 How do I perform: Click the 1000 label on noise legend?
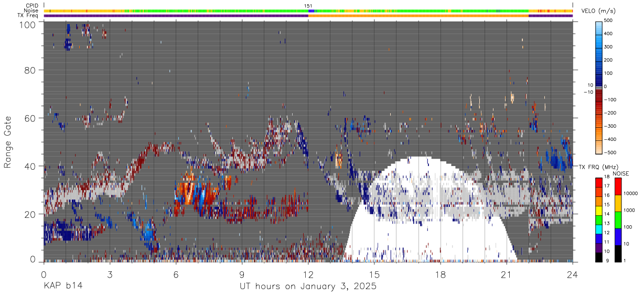click(x=628, y=211)
